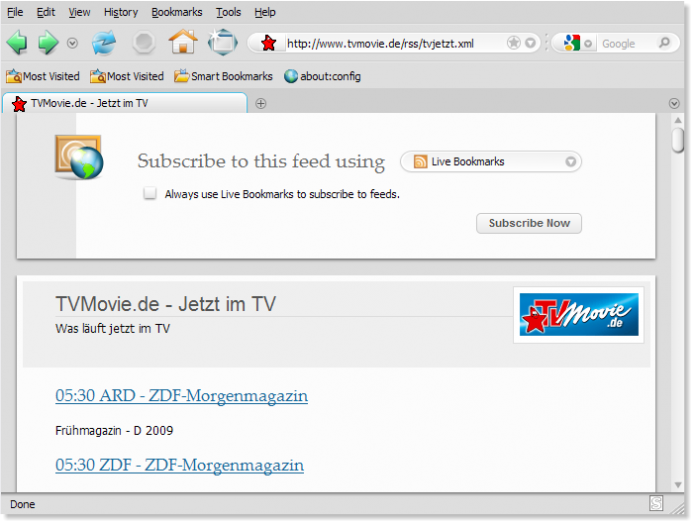The image size is (695, 525).
Task: Click the red star site icon in address bar
Action: (269, 43)
